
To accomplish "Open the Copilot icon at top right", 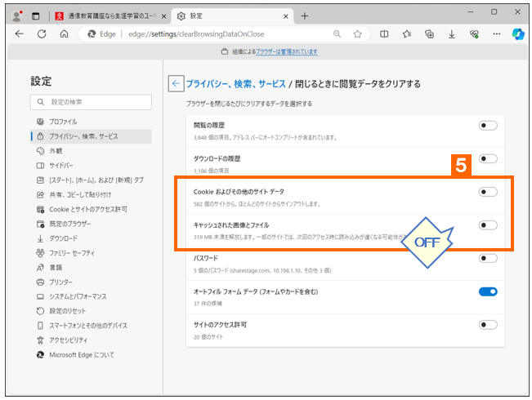I will point(517,34).
